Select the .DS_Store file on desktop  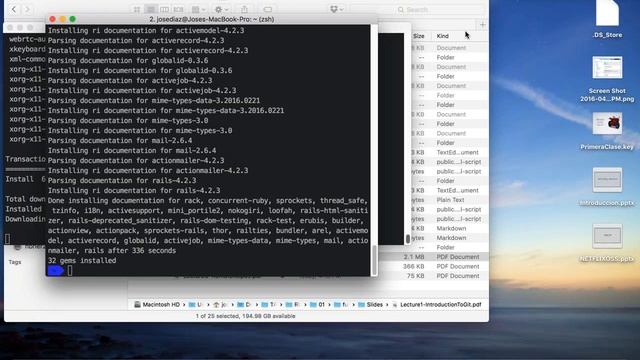(607, 20)
